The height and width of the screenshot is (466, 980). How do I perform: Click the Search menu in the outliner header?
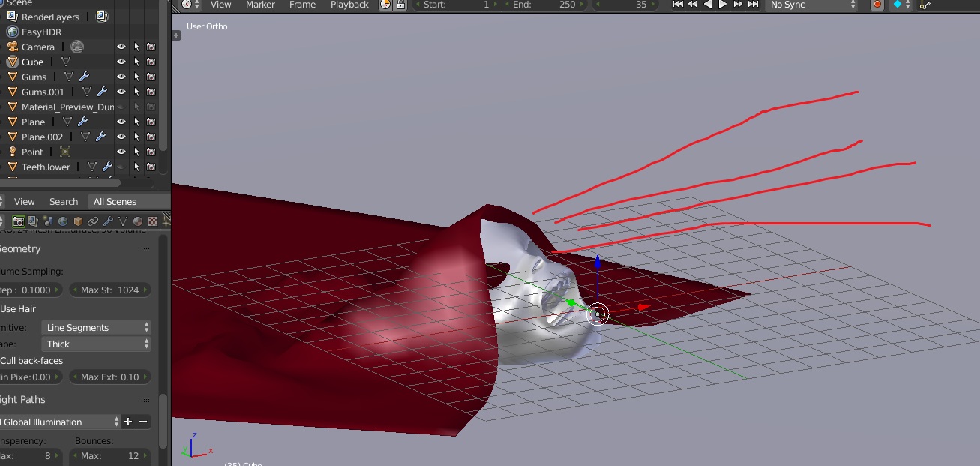pos(64,201)
